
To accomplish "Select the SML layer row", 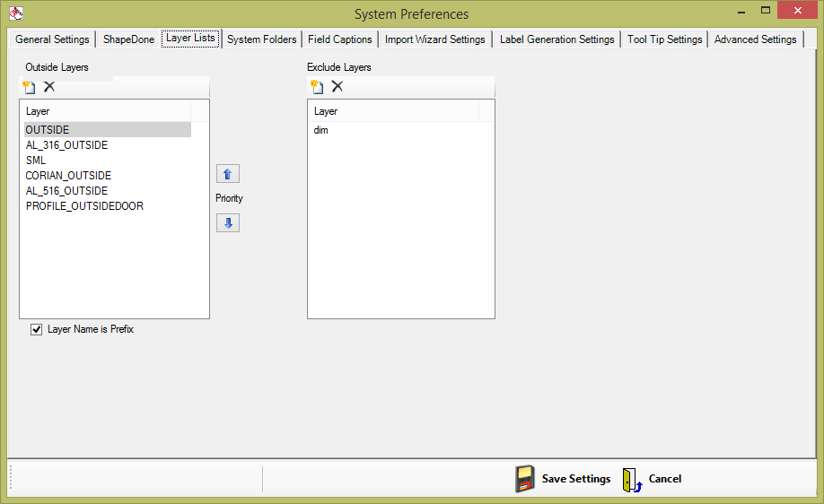I will 108,161.
